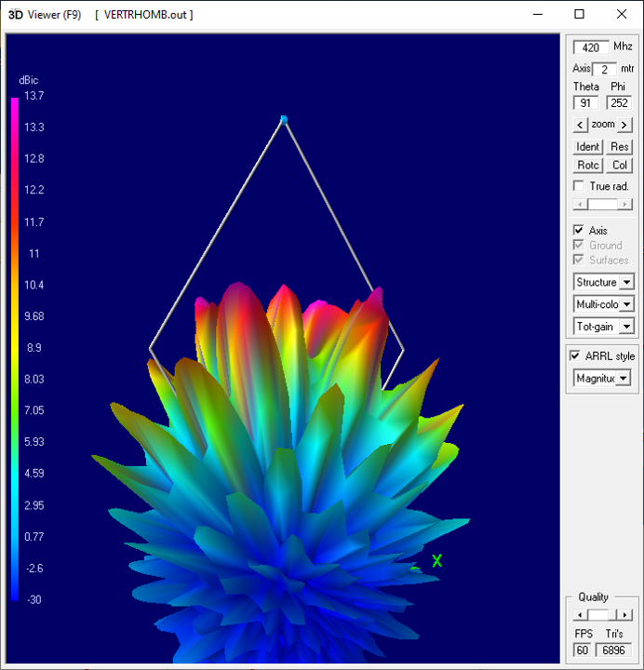Minimize the 3D Viewer window
The height and width of the screenshot is (670, 644).
538,15
